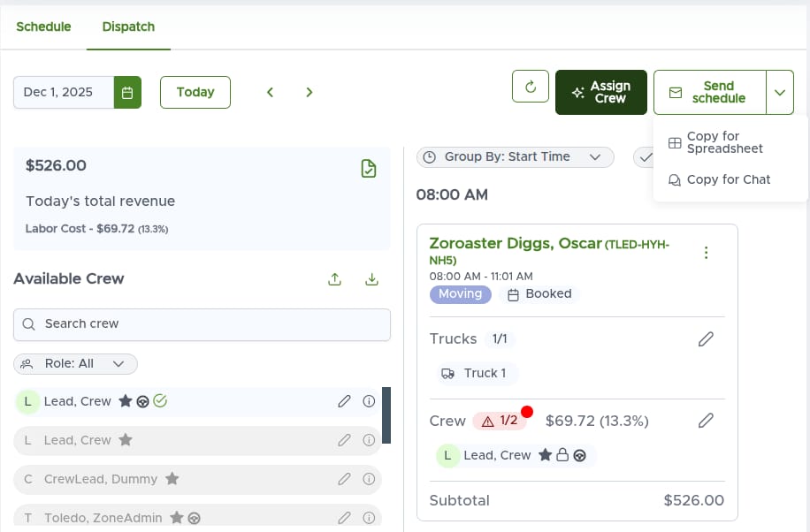The image size is (810, 532).
Task: Open the revenue report document icon
Action: pyautogui.click(x=369, y=169)
